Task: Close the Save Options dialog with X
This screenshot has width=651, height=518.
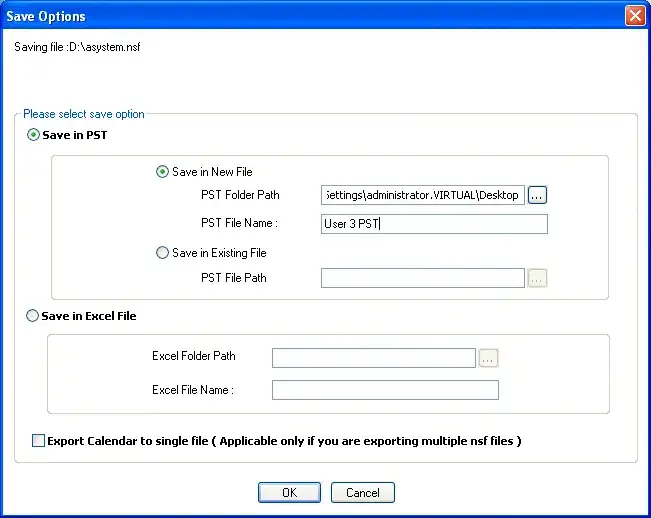Action: pos(634,16)
